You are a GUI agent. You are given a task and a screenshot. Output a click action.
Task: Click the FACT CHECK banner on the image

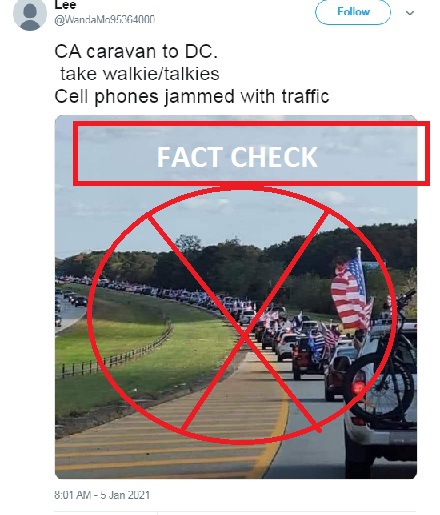(x=251, y=154)
